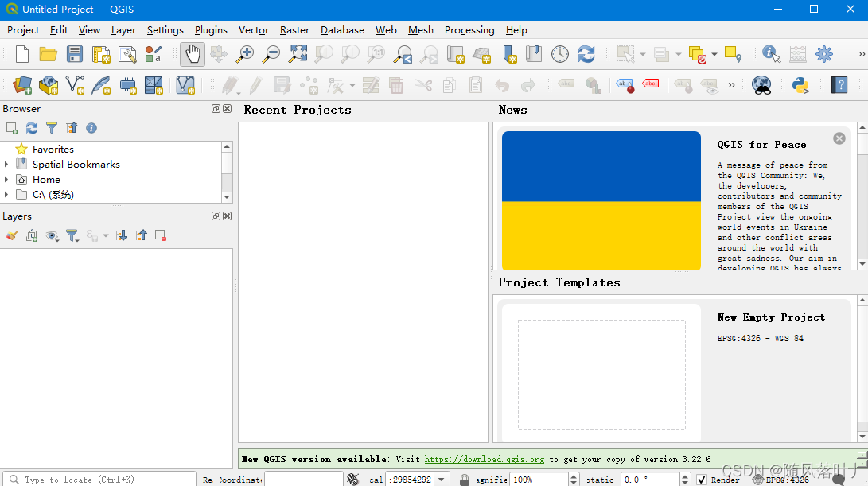Click the Zoom In magnifier tool
The image size is (868, 486).
(x=245, y=54)
